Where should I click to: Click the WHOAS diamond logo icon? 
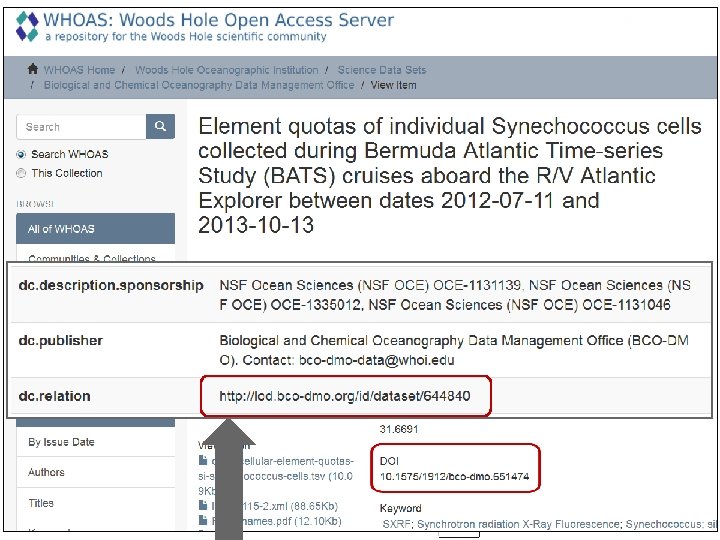click(x=27, y=27)
